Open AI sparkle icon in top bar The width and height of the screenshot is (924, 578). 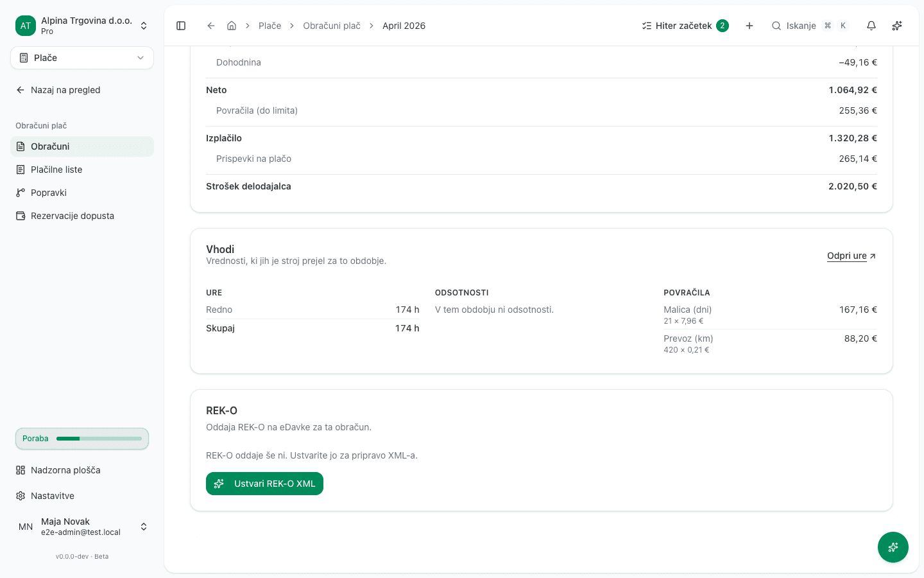pyautogui.click(x=897, y=26)
